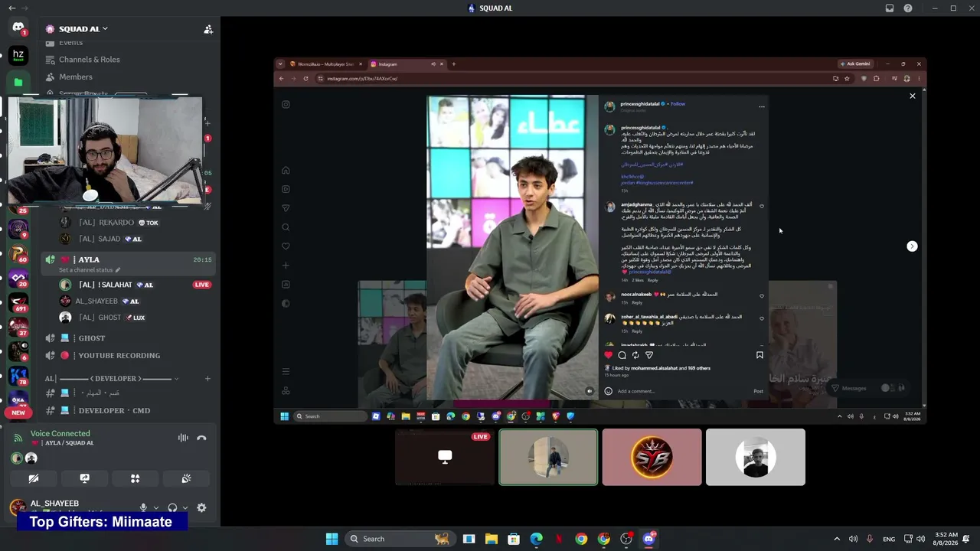Watch SALAHAT's LIVE stream badge
This screenshot has height=551, width=980.
(202, 285)
